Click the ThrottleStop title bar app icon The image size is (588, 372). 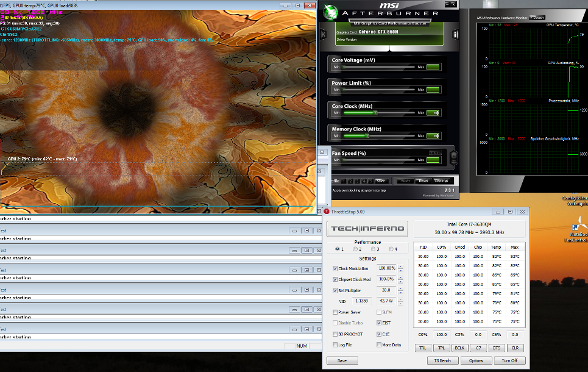[327, 212]
